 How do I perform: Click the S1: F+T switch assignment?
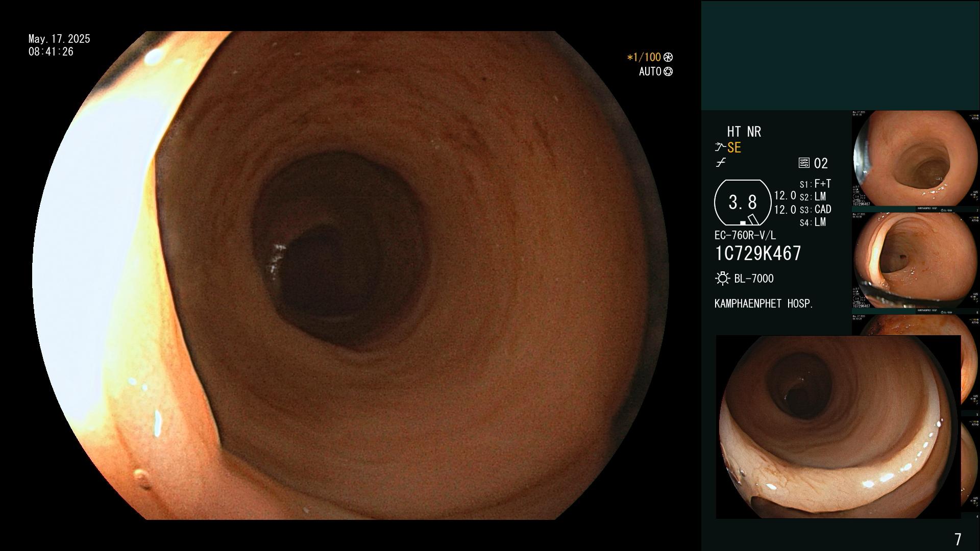tap(815, 184)
